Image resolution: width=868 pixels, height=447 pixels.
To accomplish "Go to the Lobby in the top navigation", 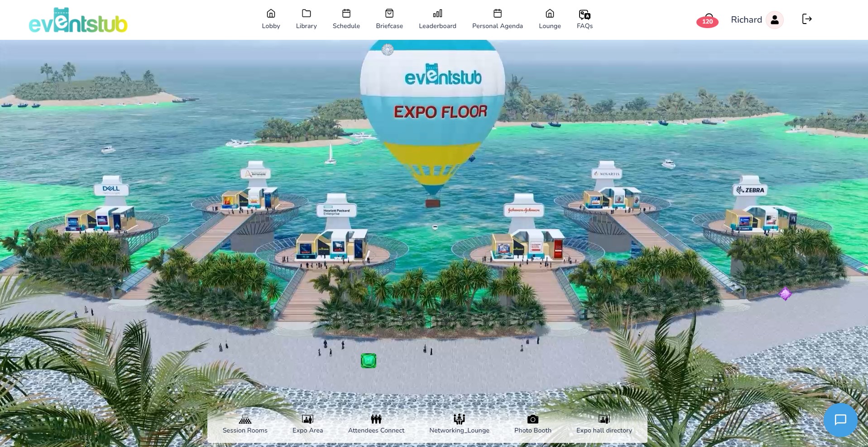I will tap(271, 19).
